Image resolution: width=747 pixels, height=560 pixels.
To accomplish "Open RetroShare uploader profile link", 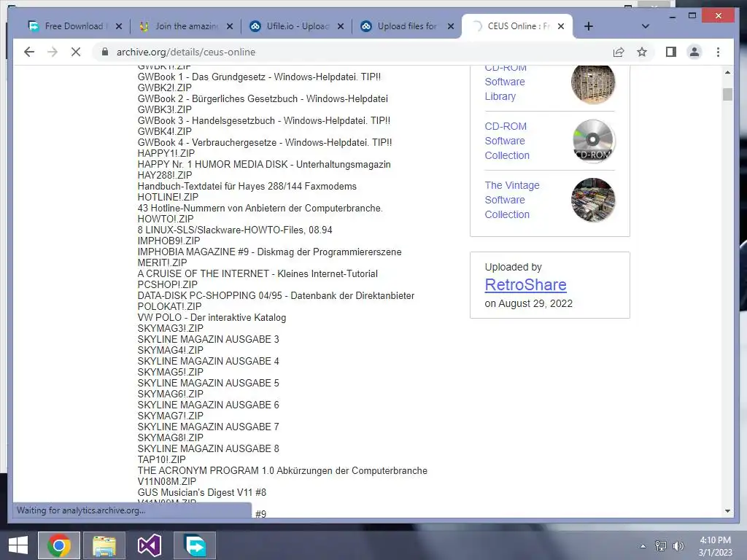I will pyautogui.click(x=525, y=285).
